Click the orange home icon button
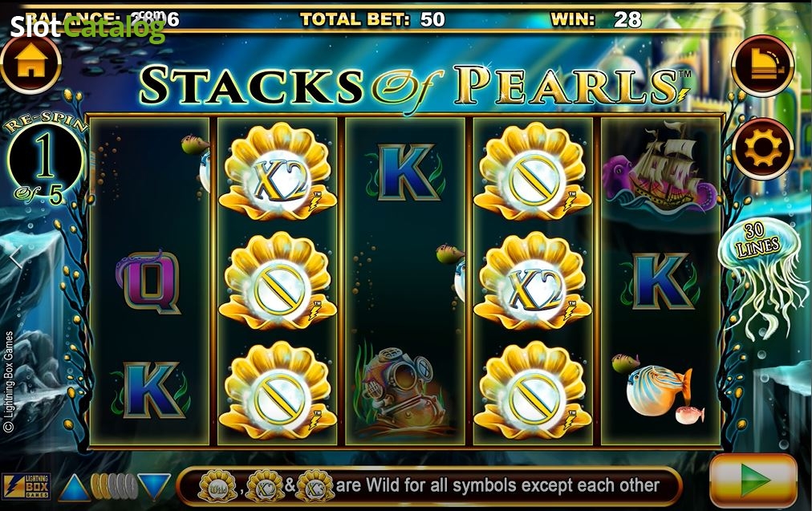 coord(31,65)
